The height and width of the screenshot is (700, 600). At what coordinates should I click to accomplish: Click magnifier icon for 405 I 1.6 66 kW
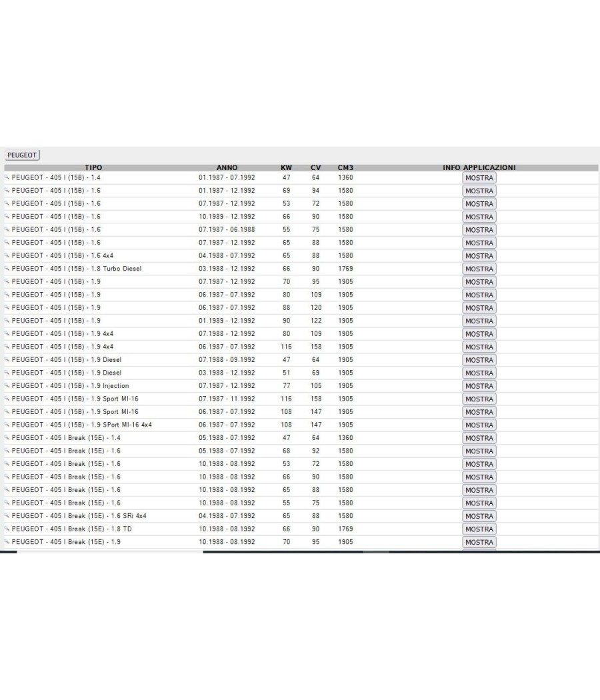coord(7,217)
